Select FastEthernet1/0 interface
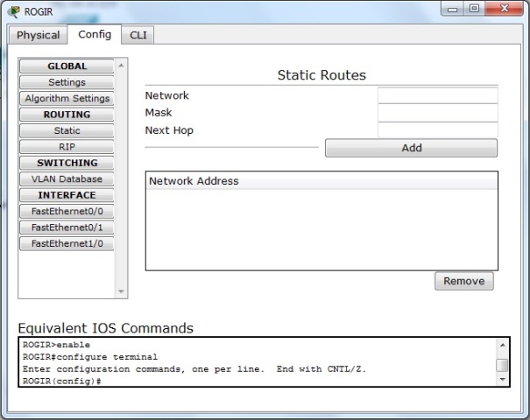Viewport: 530px width, 420px height. pos(67,243)
